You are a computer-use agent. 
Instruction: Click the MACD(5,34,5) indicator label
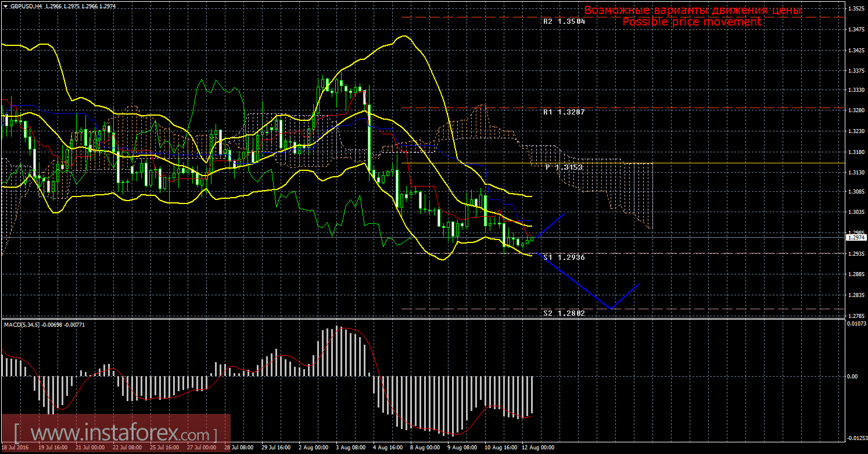click(x=22, y=324)
